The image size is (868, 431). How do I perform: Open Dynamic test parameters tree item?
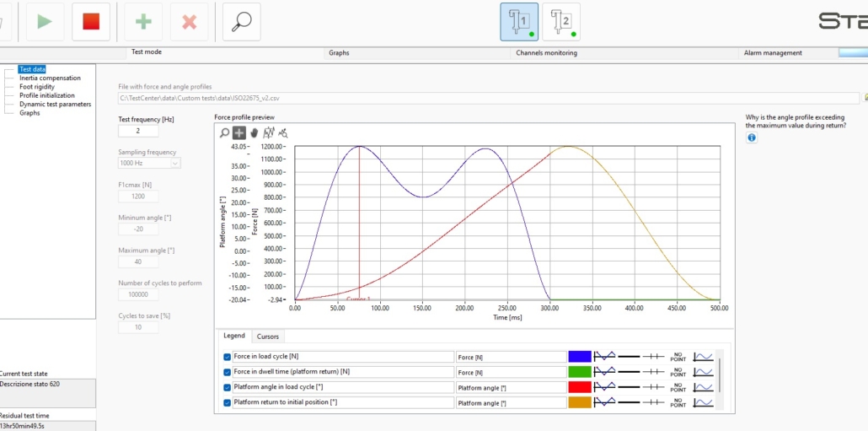tap(56, 104)
